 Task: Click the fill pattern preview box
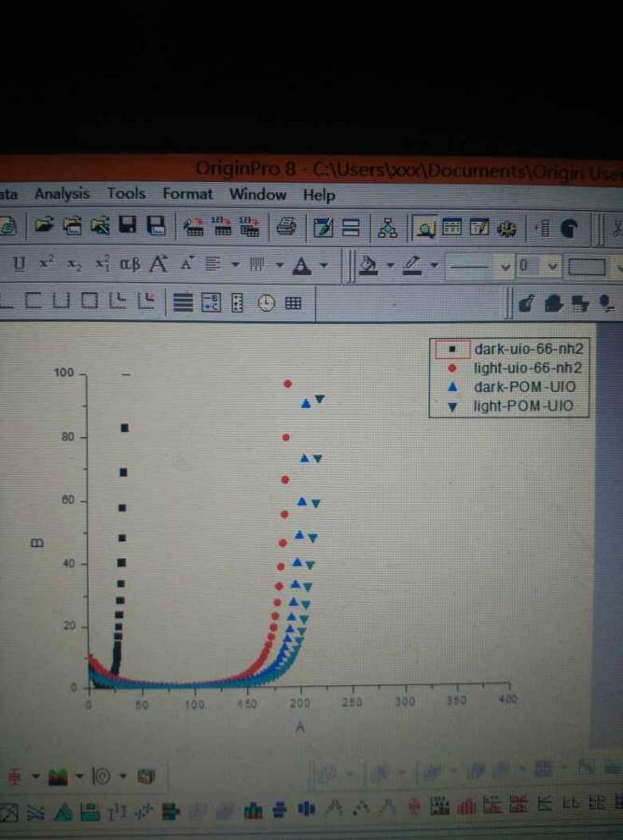click(588, 267)
